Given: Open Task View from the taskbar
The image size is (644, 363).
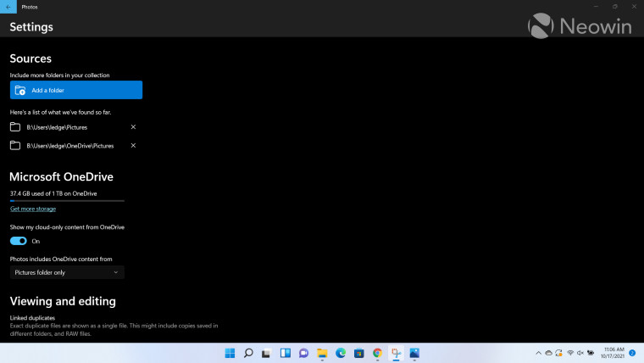Looking at the screenshot, I should pyautogui.click(x=267, y=353).
